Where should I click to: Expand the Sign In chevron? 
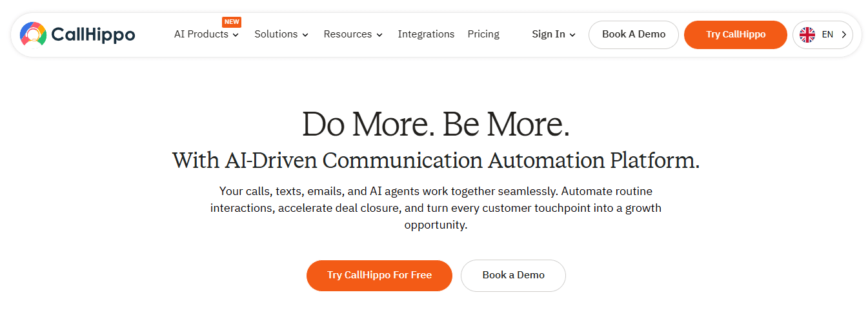tap(572, 35)
